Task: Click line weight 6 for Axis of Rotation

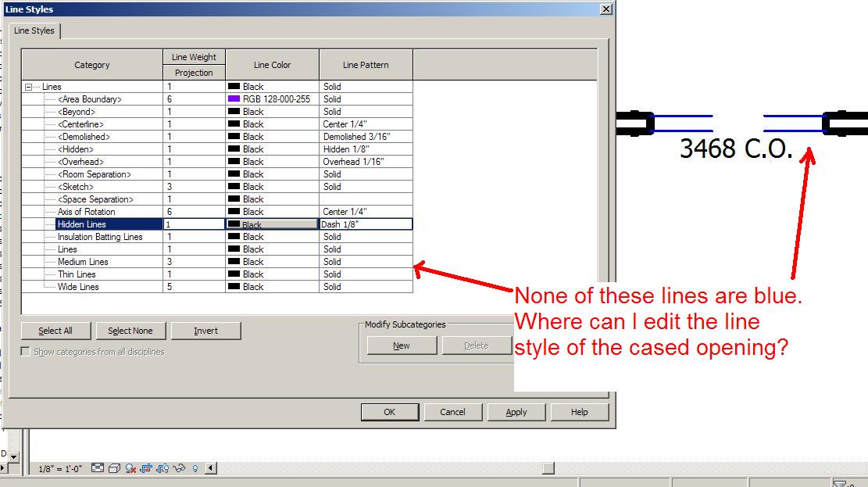Action: click(194, 212)
